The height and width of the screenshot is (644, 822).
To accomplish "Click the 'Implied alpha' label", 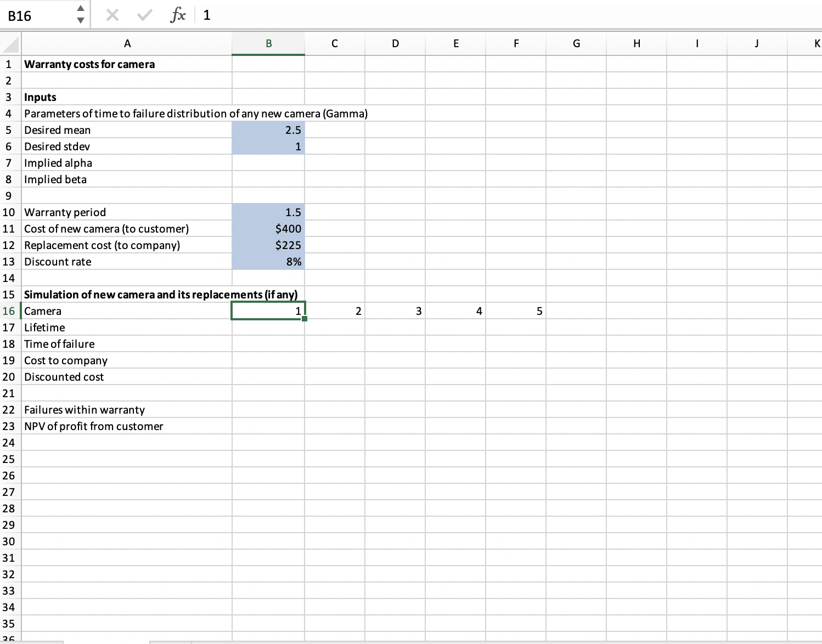I will pos(58,163).
